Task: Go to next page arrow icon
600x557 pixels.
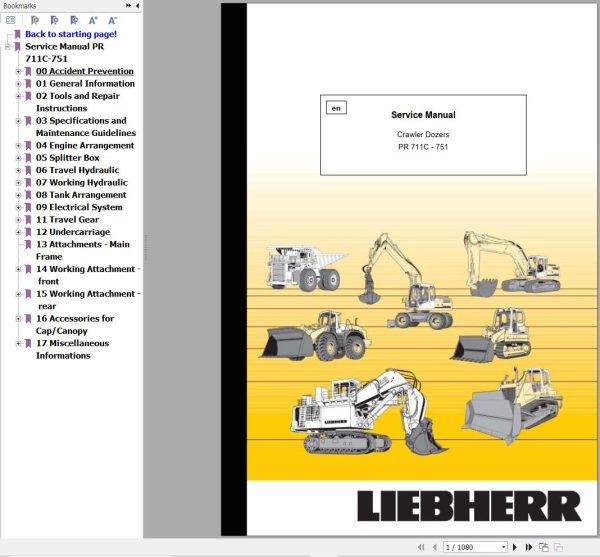Action: 515,547
